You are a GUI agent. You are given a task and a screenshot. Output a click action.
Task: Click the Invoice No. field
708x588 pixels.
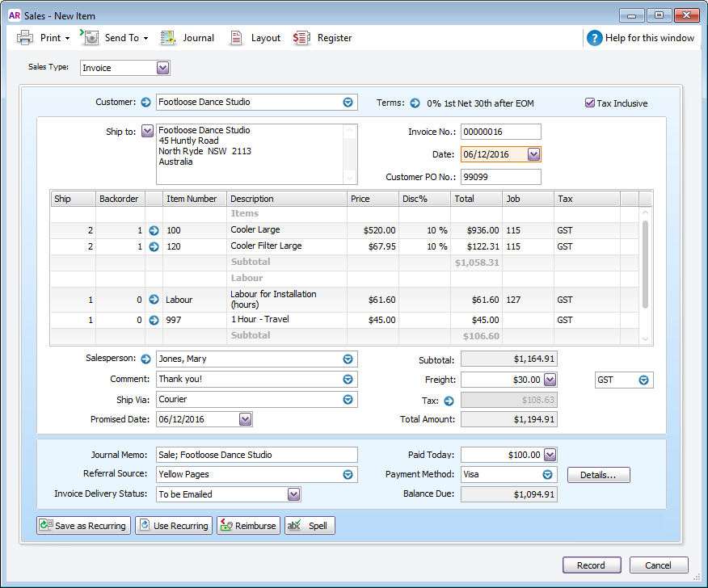[x=501, y=132]
